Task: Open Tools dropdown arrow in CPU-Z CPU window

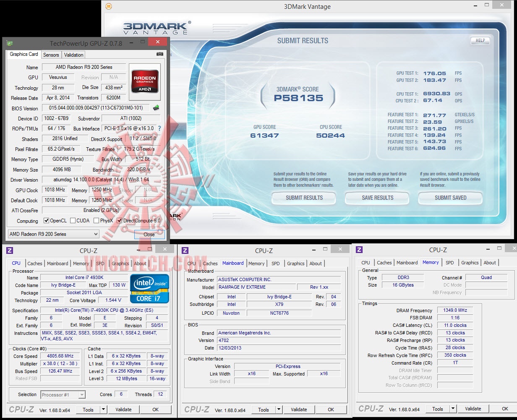Action: click(x=103, y=410)
